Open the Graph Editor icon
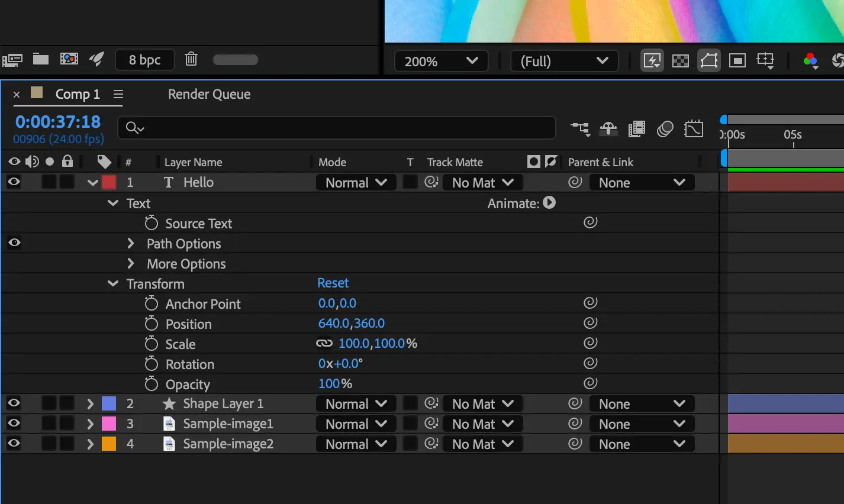The height and width of the screenshot is (504, 844). pyautogui.click(x=693, y=129)
